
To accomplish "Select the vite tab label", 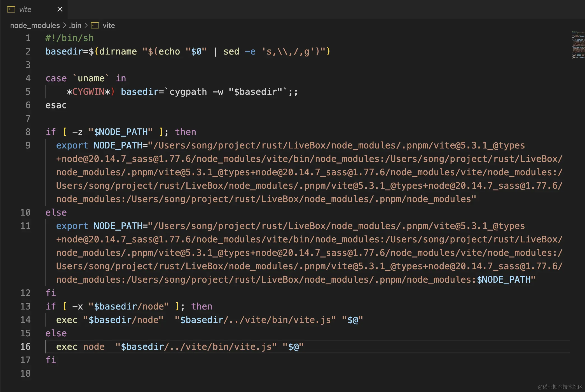I will (x=25, y=10).
